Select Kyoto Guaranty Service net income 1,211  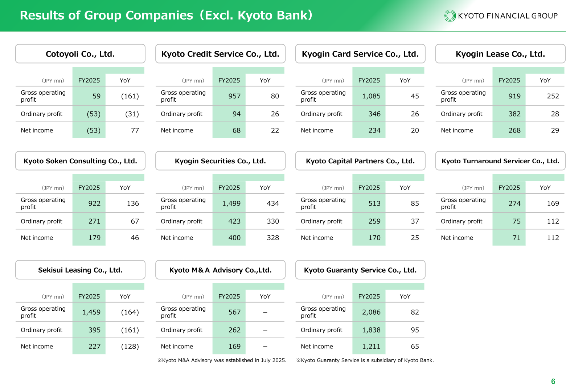(x=372, y=346)
